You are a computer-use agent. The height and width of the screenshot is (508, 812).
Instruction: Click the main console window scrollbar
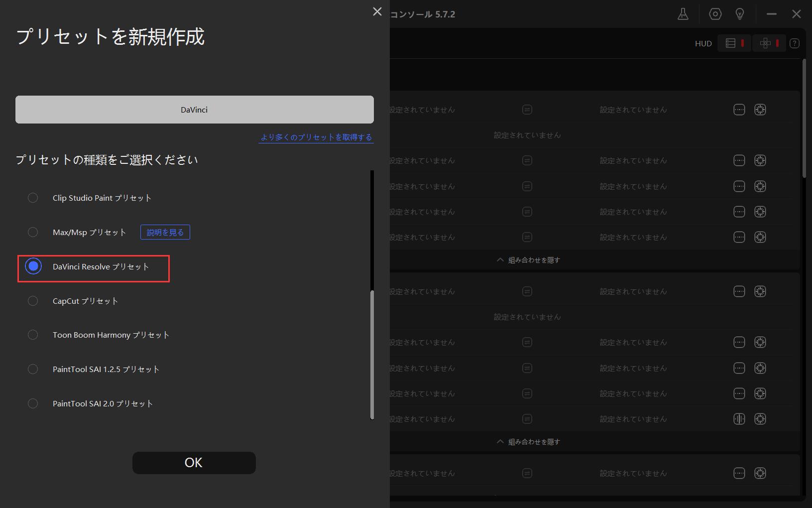[804, 118]
